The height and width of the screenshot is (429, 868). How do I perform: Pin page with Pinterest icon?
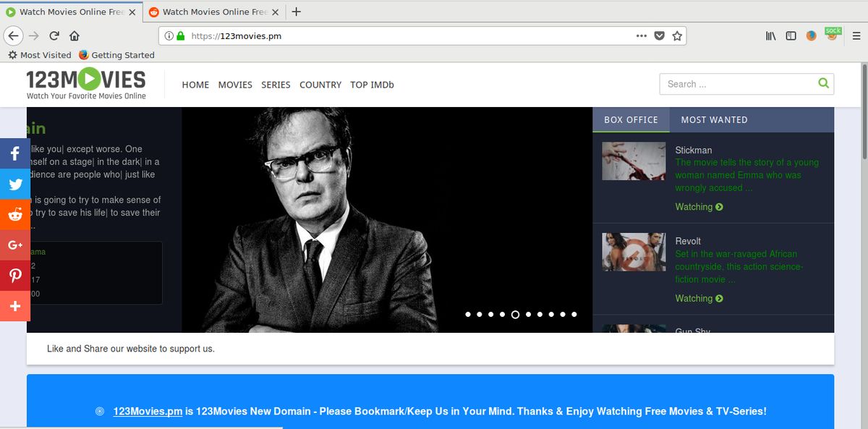(15, 276)
